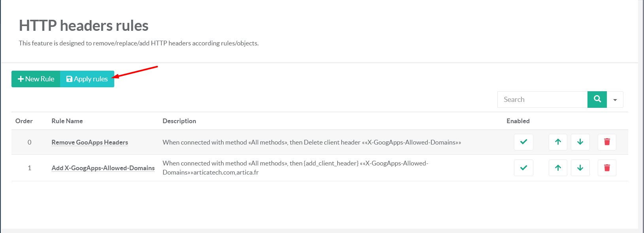The width and height of the screenshot is (644, 233).
Task: Click the Enabled column header
Action: coord(518,121)
